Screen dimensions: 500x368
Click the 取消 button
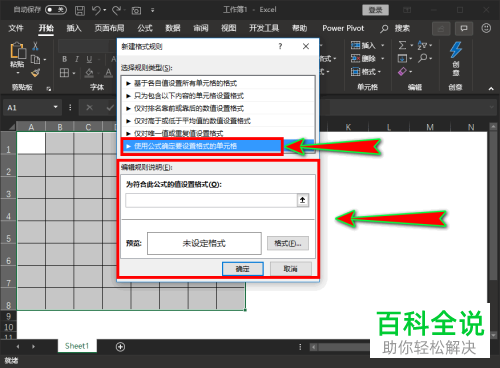(x=290, y=269)
